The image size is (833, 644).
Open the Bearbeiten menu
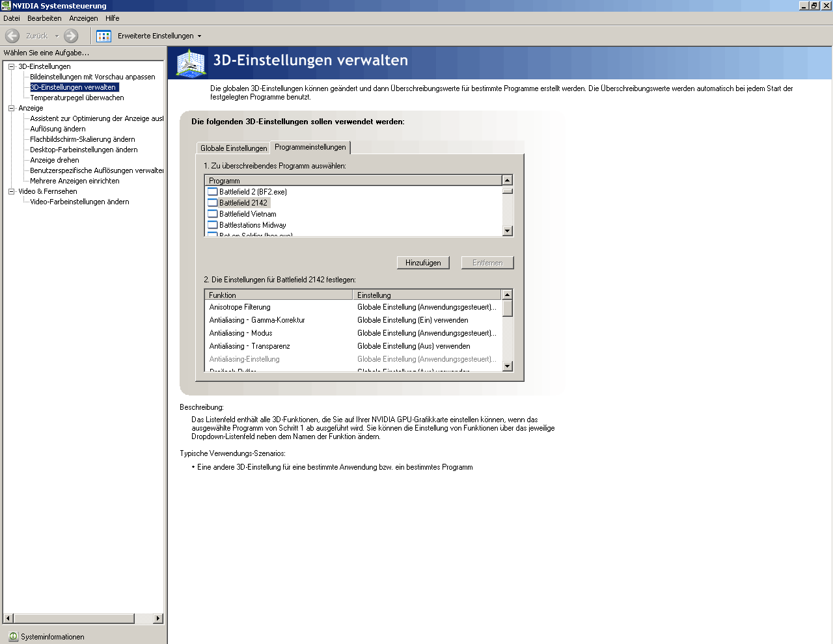point(44,18)
